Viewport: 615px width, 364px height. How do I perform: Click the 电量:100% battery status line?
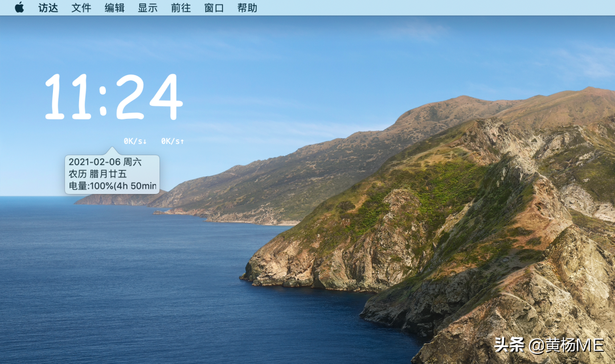point(113,186)
